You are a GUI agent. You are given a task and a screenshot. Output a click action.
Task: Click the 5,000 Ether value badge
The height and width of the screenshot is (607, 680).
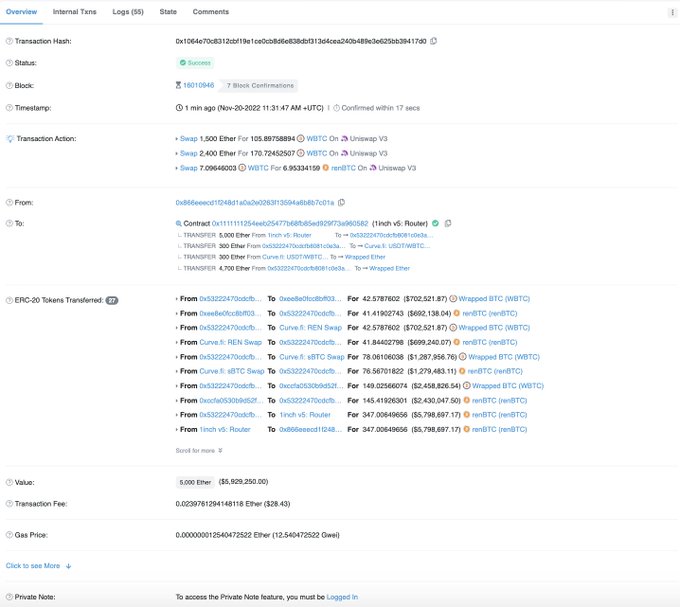coord(195,482)
